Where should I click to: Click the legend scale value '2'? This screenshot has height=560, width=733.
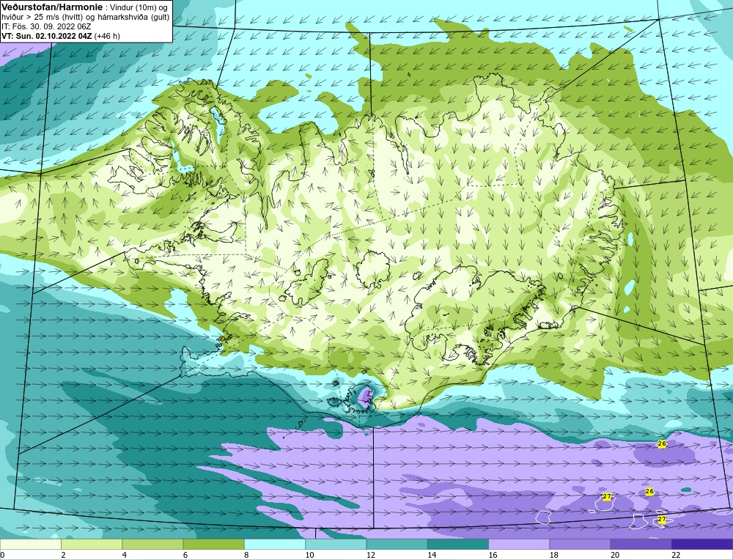[63, 555]
